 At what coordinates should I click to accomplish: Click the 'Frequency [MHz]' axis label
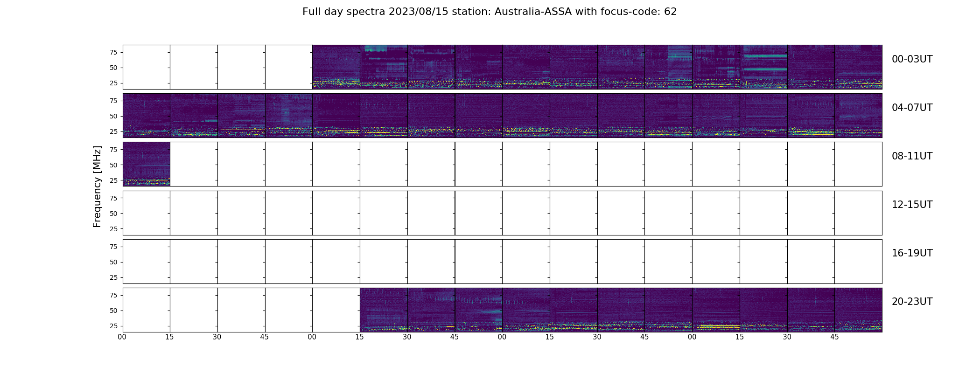tap(97, 186)
